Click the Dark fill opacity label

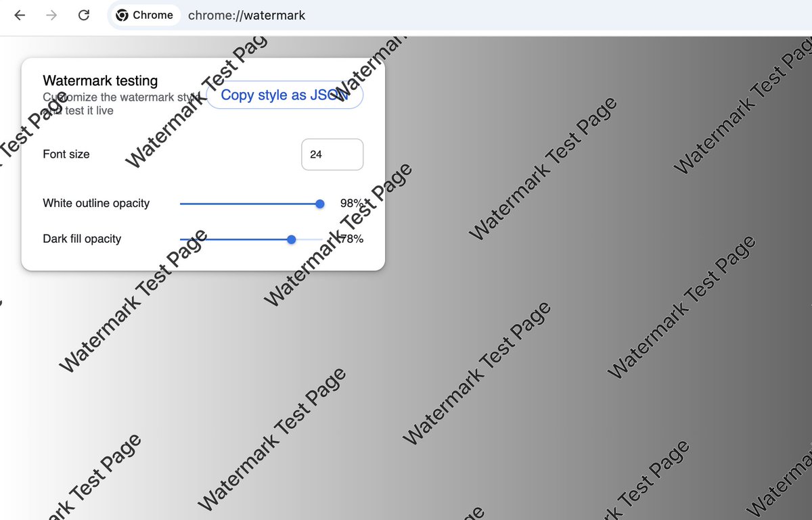82,239
